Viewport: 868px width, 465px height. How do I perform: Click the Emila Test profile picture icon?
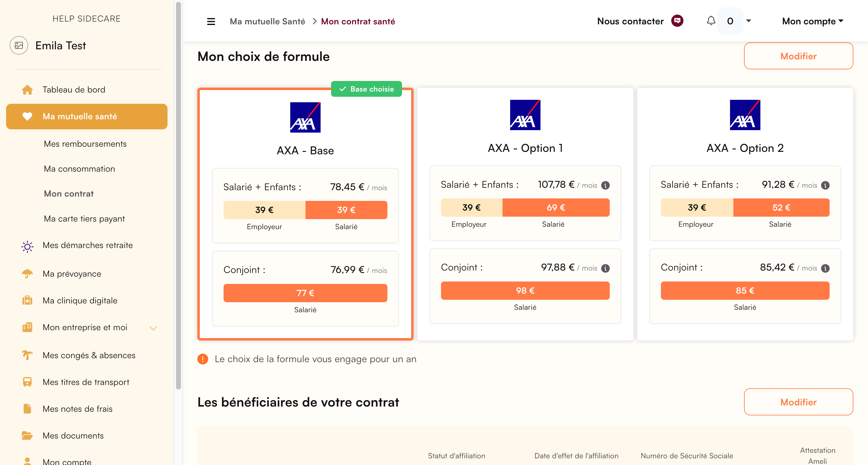click(19, 45)
